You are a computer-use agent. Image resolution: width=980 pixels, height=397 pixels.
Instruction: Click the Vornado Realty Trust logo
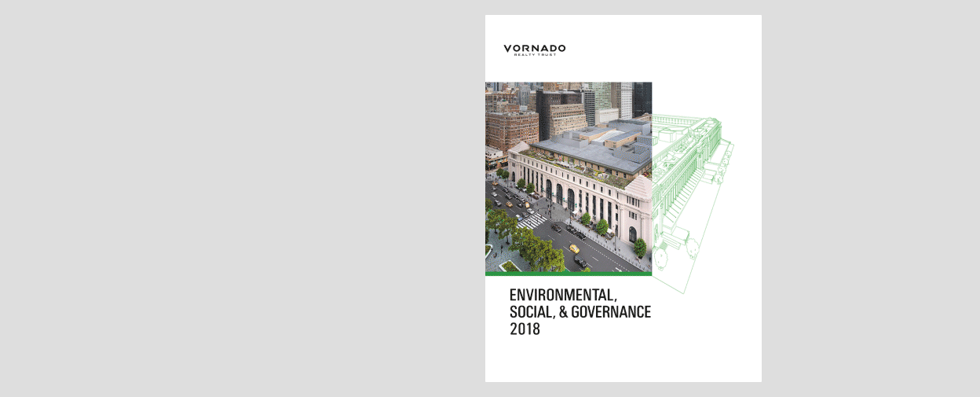(534, 49)
